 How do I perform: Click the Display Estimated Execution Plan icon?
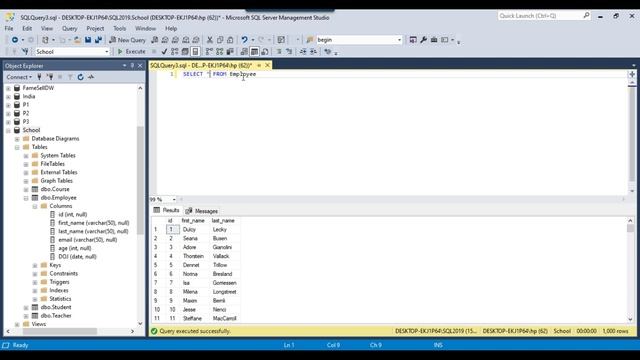(x=175, y=51)
